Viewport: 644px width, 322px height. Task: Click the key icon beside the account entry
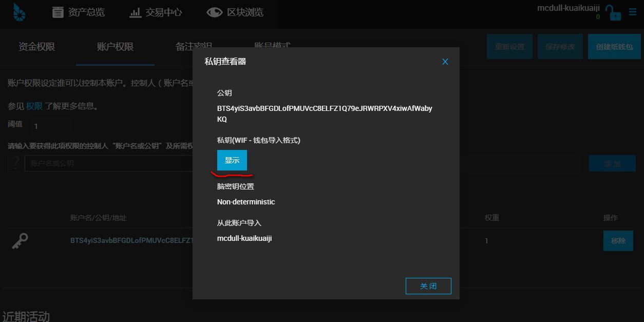pos(21,241)
